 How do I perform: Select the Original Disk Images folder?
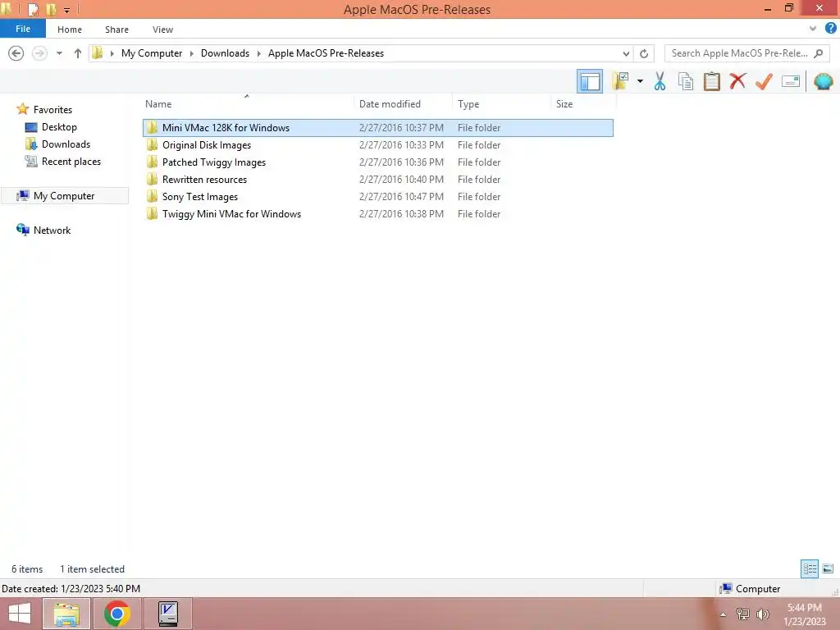378,144
